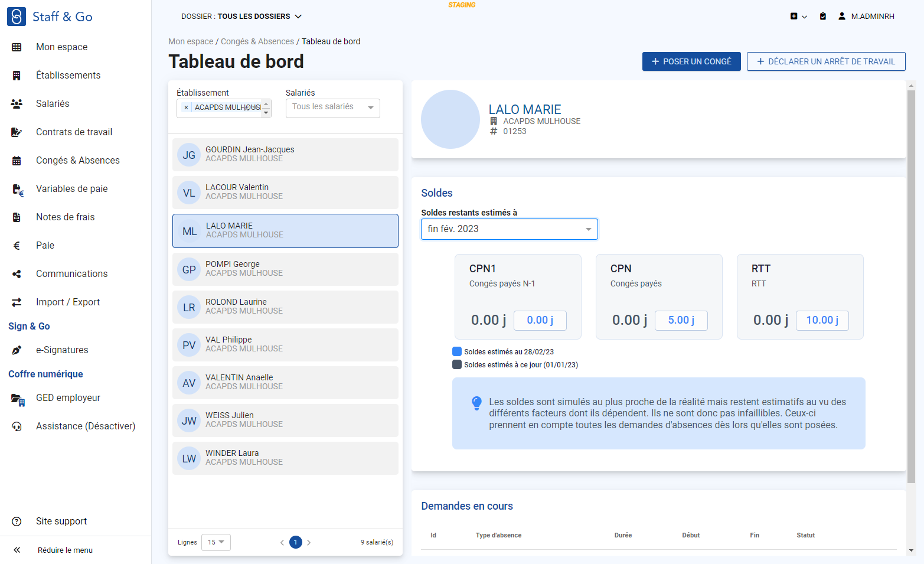Remove ACAPDS MULHOUSE chip in Établissement filter

point(186,107)
